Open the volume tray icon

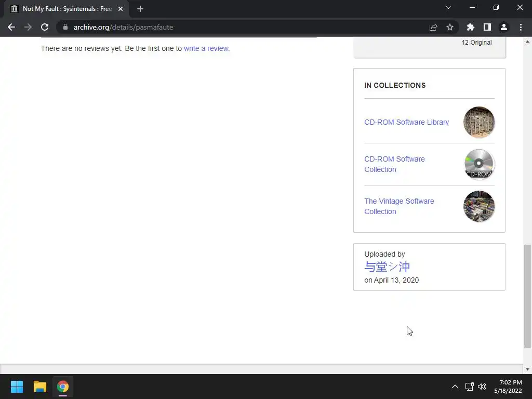click(x=482, y=387)
